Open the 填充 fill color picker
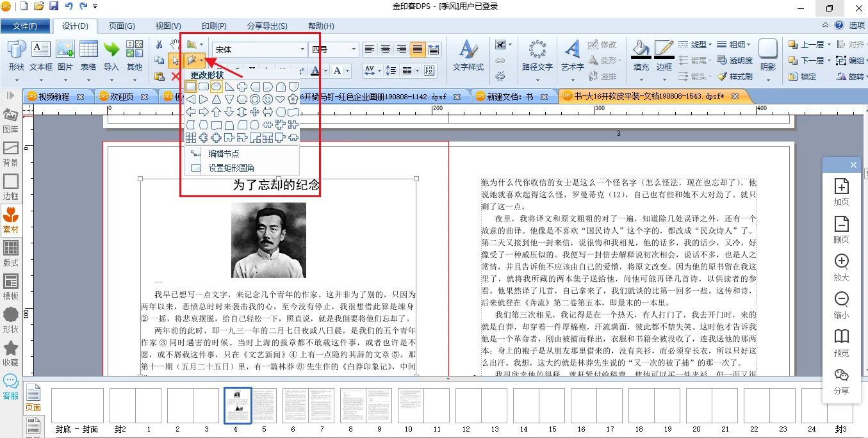Viewport: 868px width, 438px height. (x=641, y=56)
